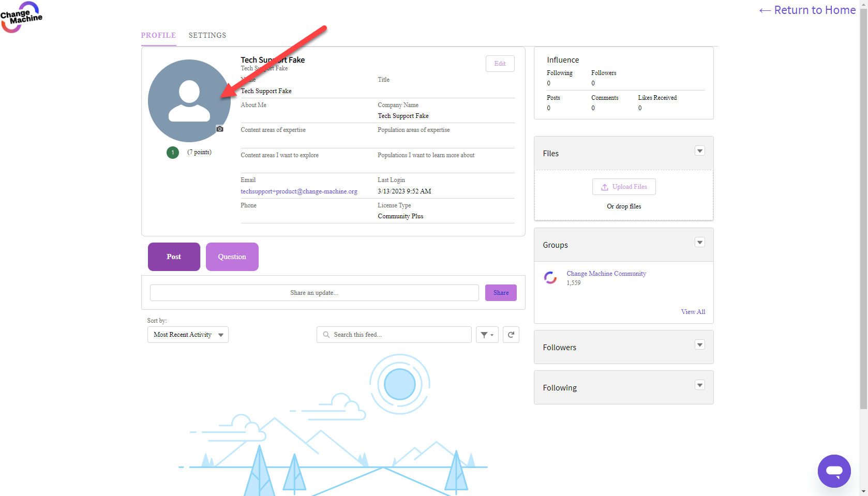The image size is (868, 496).
Task: Open the techsupport email address link
Action: (299, 191)
